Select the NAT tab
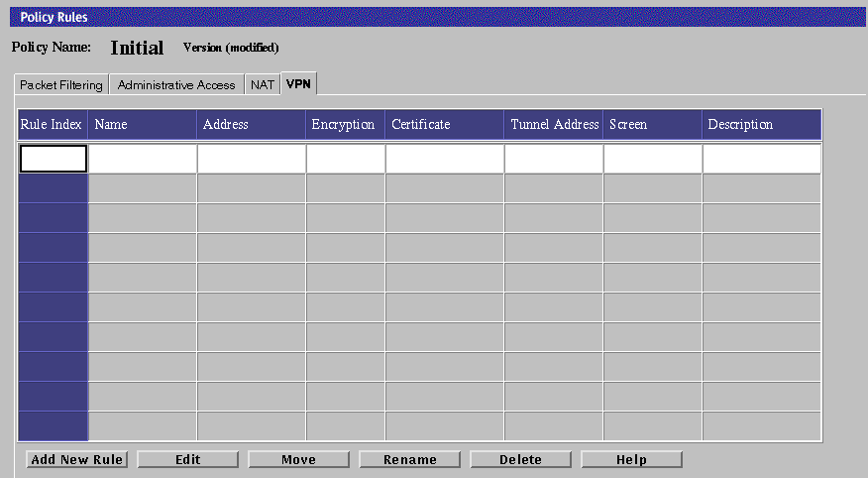Image resolution: width=868 pixels, height=478 pixels. 263,84
